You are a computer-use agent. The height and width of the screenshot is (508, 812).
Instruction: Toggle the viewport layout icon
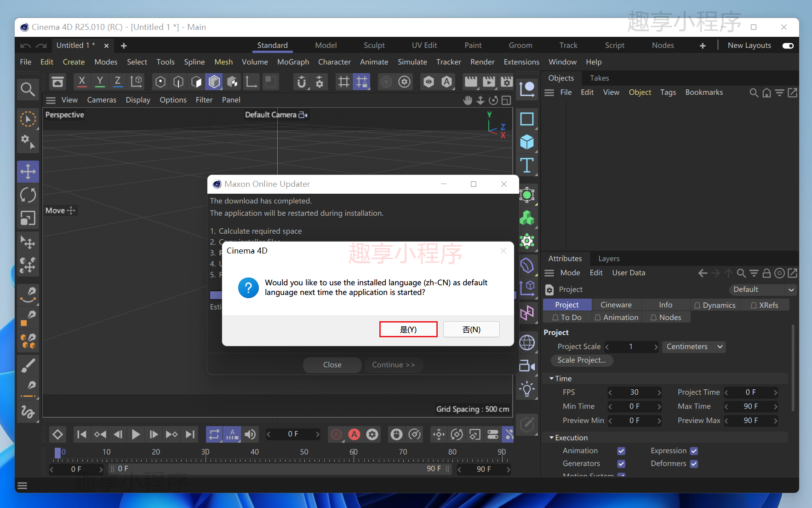pos(506,100)
